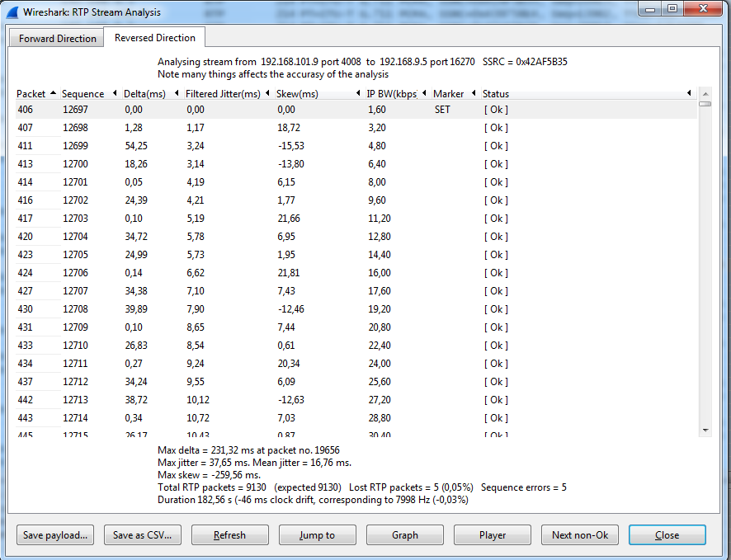The image size is (731, 560).
Task: Export data with Save as CSV...
Action: coord(142,535)
